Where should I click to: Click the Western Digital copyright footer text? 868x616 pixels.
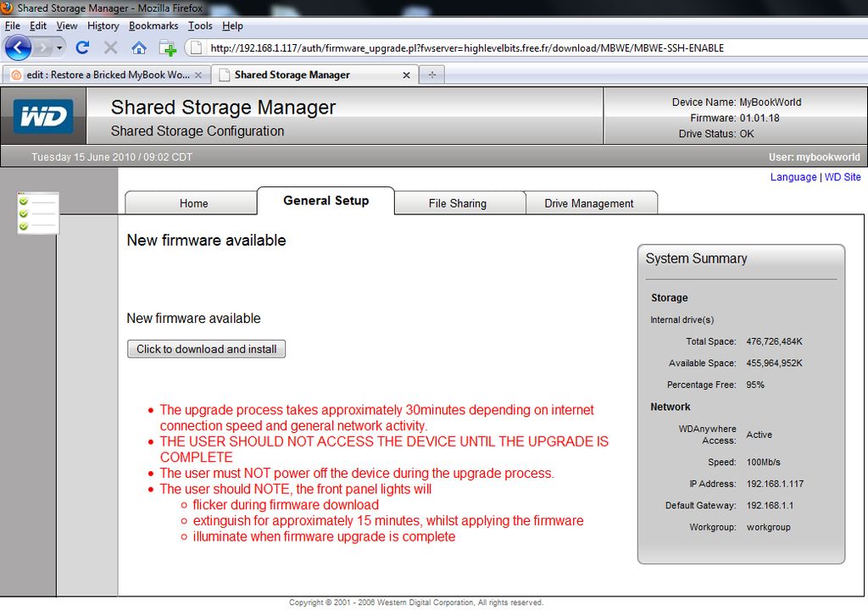pyautogui.click(x=416, y=602)
